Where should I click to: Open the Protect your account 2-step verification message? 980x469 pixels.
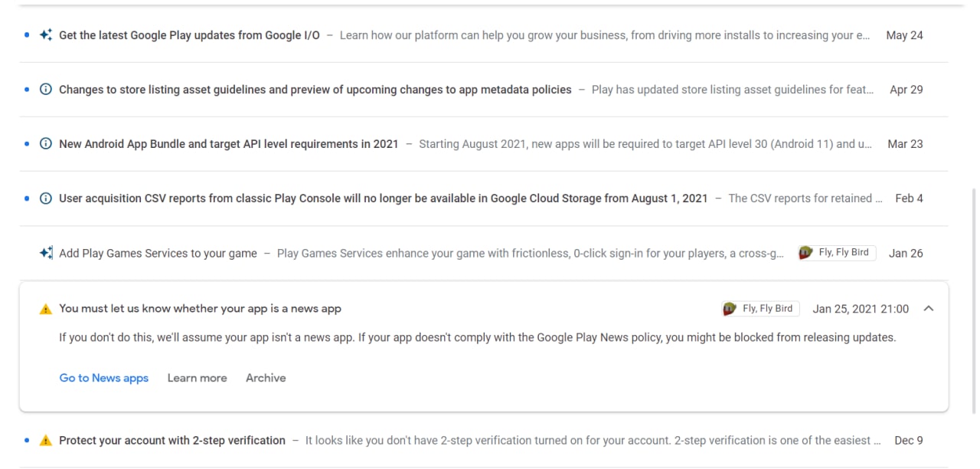(172, 441)
